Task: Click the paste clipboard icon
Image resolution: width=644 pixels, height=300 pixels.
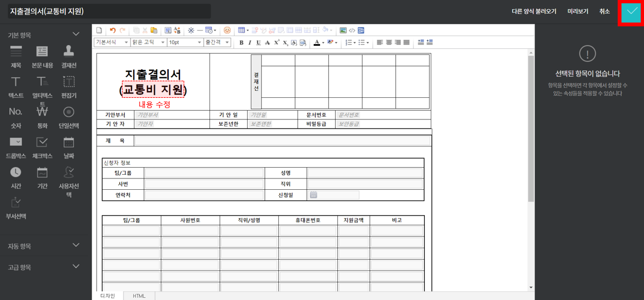Action: (x=154, y=30)
